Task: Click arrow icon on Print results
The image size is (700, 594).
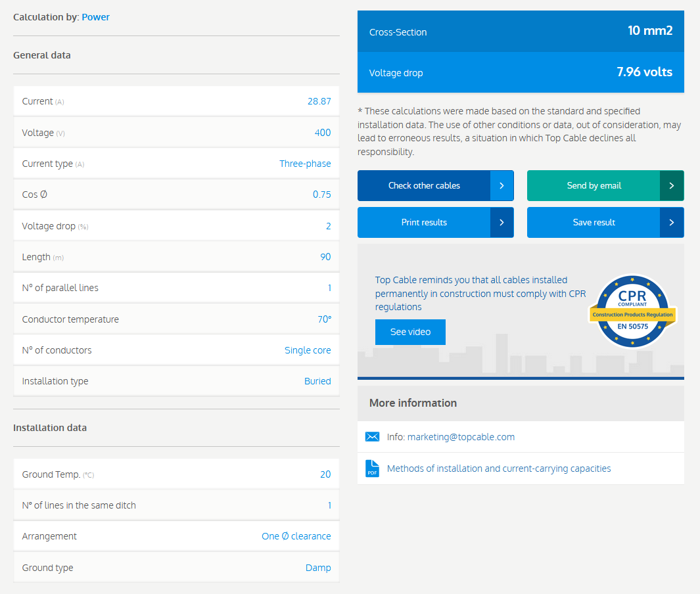Action: pos(502,223)
